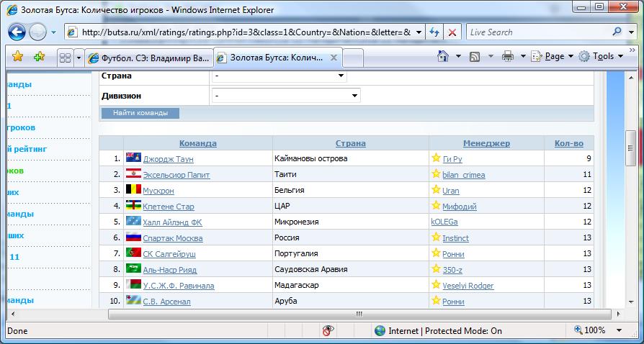Click the red Stop loading icon

tap(452, 32)
